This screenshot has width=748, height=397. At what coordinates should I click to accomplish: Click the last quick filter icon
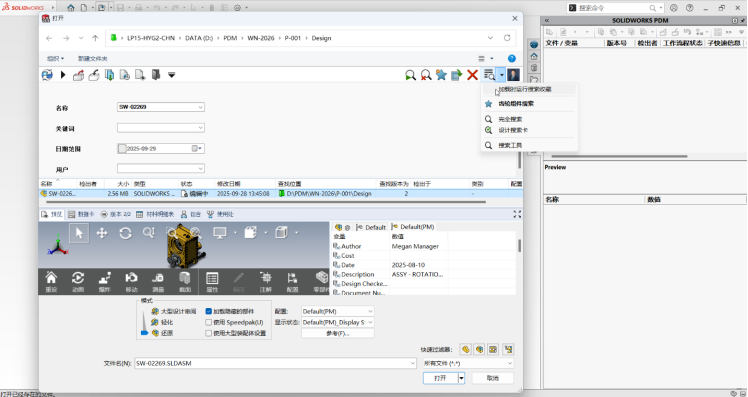(x=508, y=349)
